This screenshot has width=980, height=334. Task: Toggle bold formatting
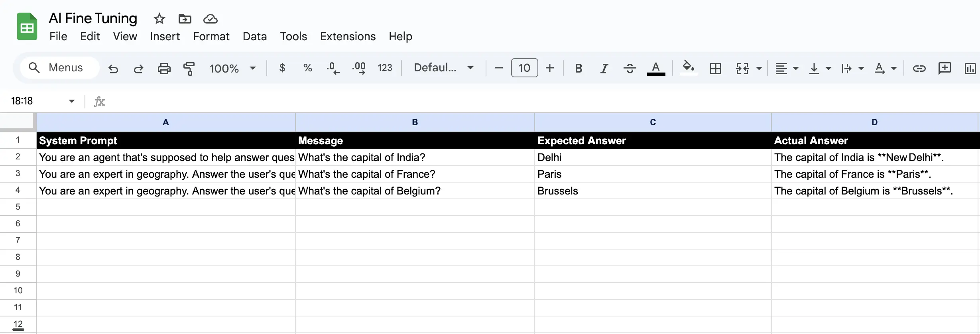tap(579, 69)
